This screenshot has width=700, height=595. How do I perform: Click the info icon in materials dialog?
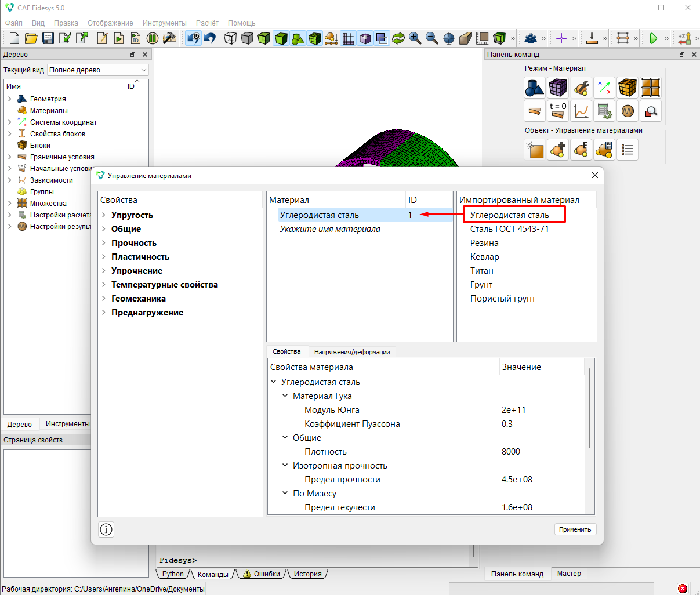click(x=106, y=529)
